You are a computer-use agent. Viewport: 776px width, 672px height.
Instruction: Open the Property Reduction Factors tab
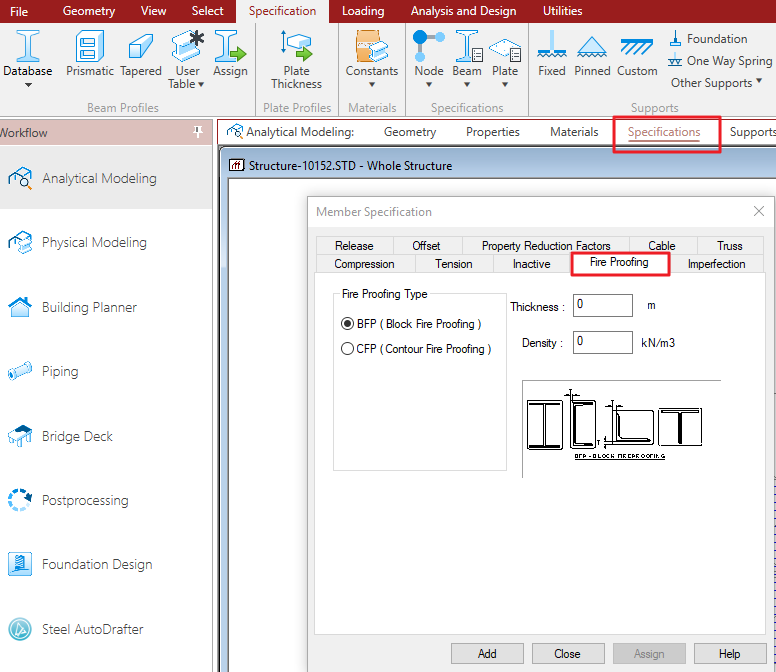click(546, 246)
